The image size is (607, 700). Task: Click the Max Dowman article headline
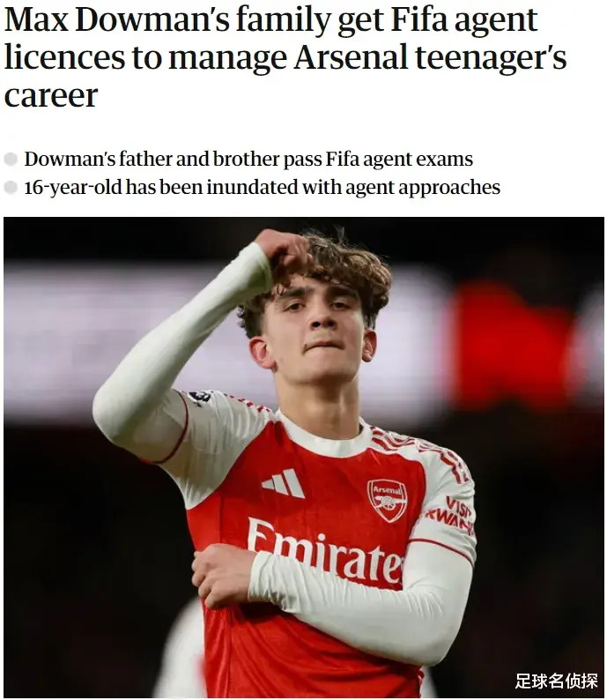tap(285, 57)
